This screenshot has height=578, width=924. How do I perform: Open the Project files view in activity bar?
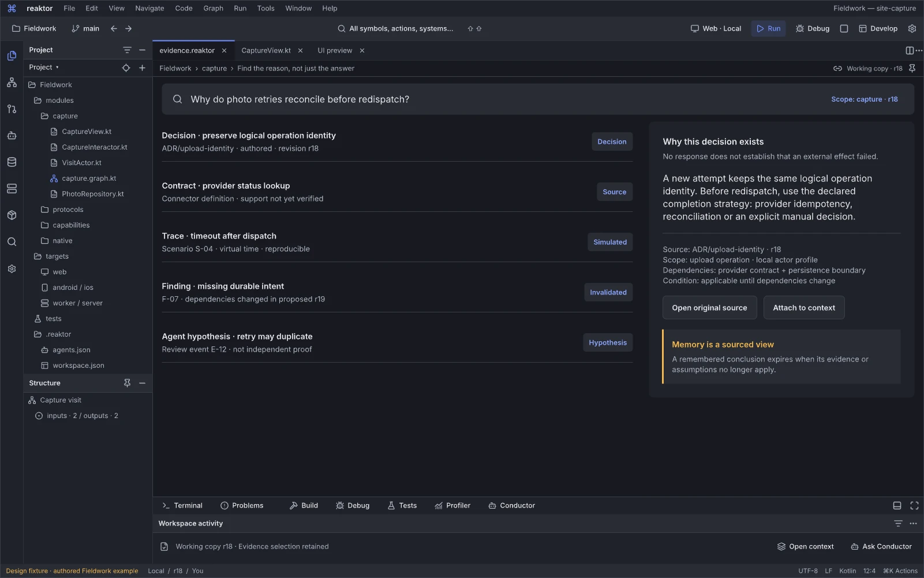point(12,55)
